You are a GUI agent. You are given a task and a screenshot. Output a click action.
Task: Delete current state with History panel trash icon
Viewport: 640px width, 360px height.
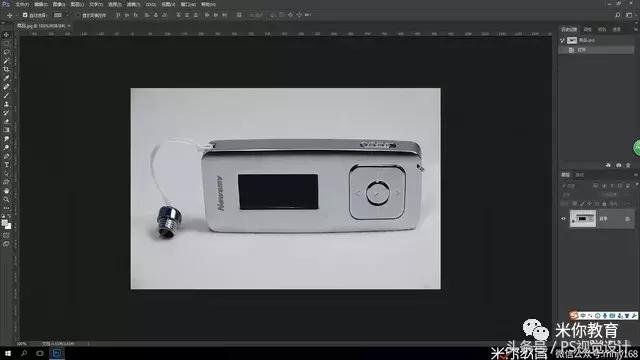pos(629,165)
